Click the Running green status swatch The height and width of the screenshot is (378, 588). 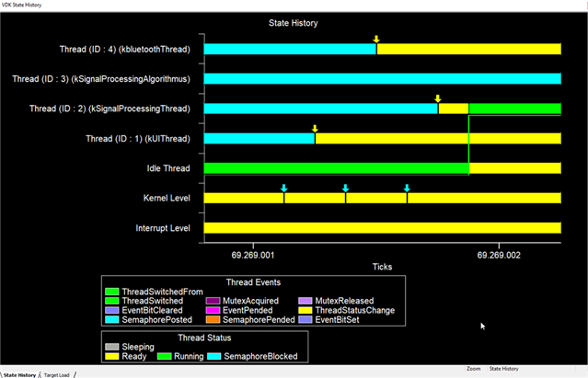click(x=164, y=356)
